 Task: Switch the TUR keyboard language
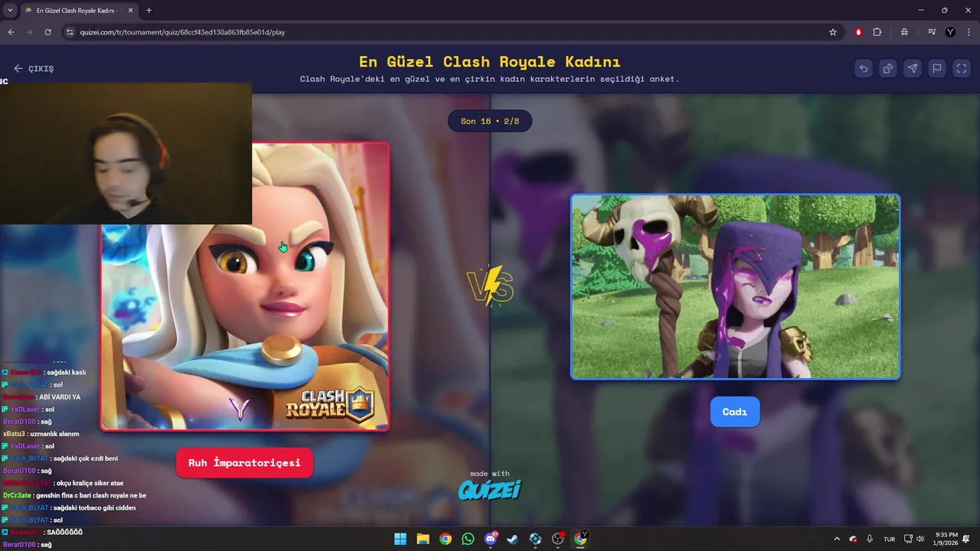(889, 539)
